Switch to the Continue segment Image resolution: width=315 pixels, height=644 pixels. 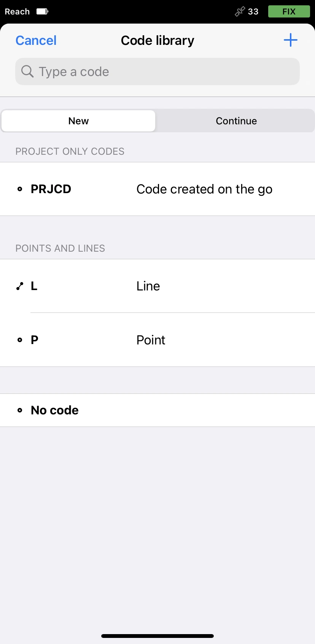coord(236,121)
